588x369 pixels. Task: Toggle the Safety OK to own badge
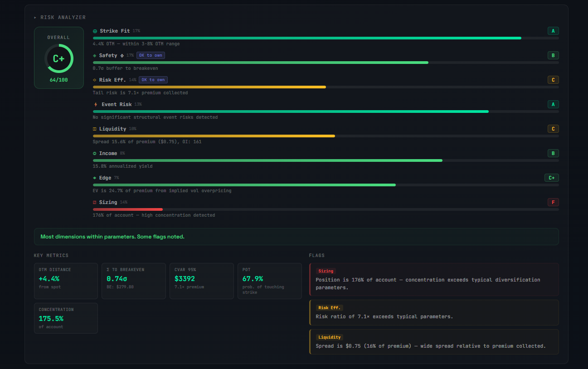point(151,55)
